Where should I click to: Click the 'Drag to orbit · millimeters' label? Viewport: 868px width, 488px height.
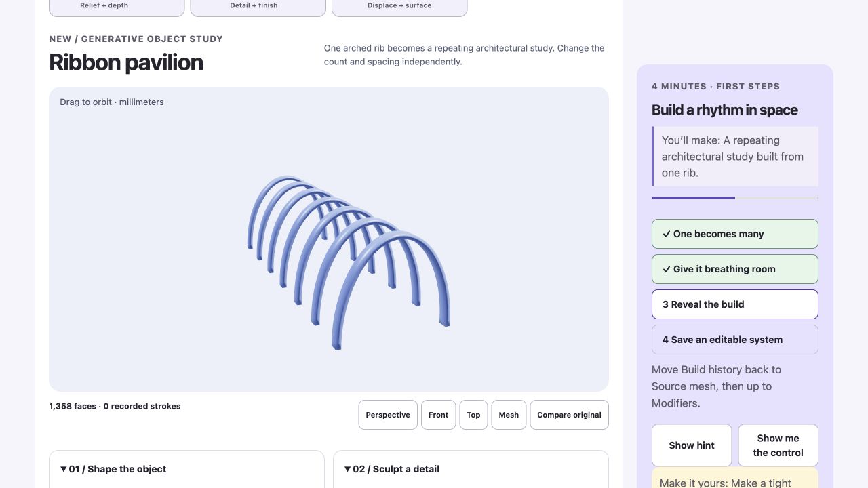pyautogui.click(x=112, y=102)
